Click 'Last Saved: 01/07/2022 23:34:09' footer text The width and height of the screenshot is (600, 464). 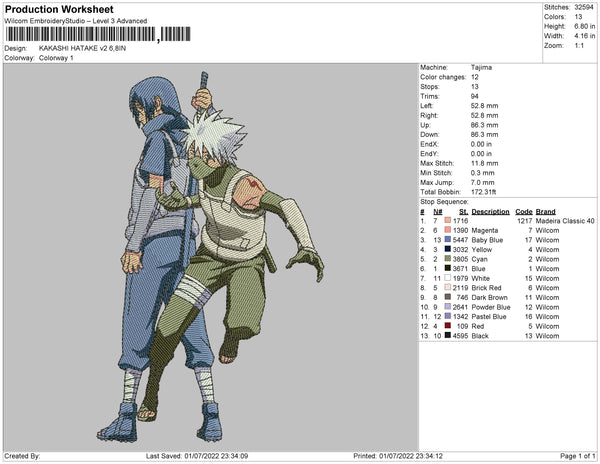tap(197, 456)
